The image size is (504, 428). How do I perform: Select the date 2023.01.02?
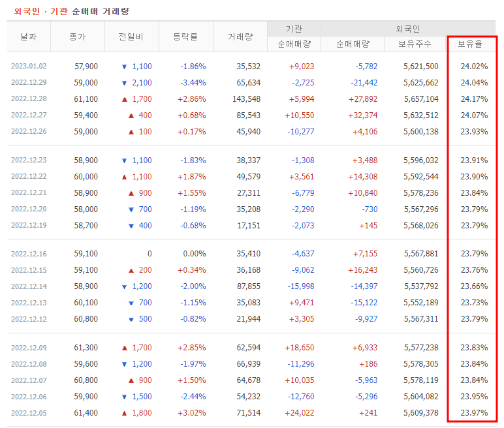point(29,66)
